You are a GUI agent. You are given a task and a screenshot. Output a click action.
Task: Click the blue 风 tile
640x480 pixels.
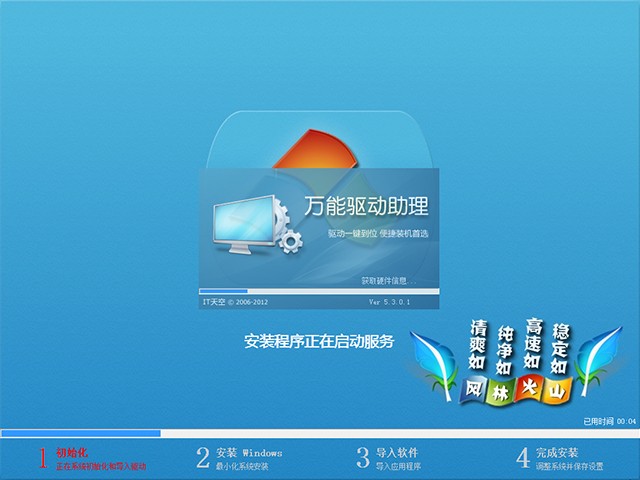tap(474, 389)
